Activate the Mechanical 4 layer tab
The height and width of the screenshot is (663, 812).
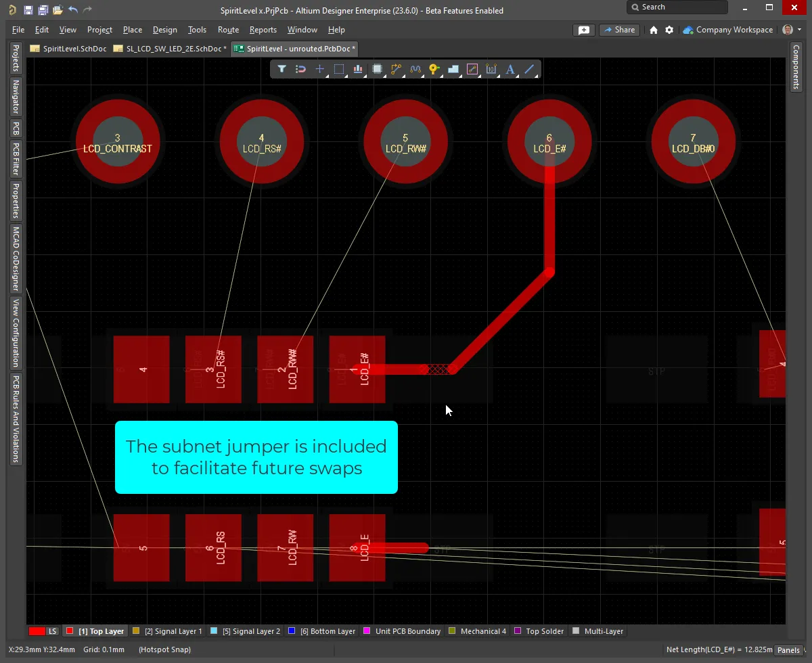(478, 631)
